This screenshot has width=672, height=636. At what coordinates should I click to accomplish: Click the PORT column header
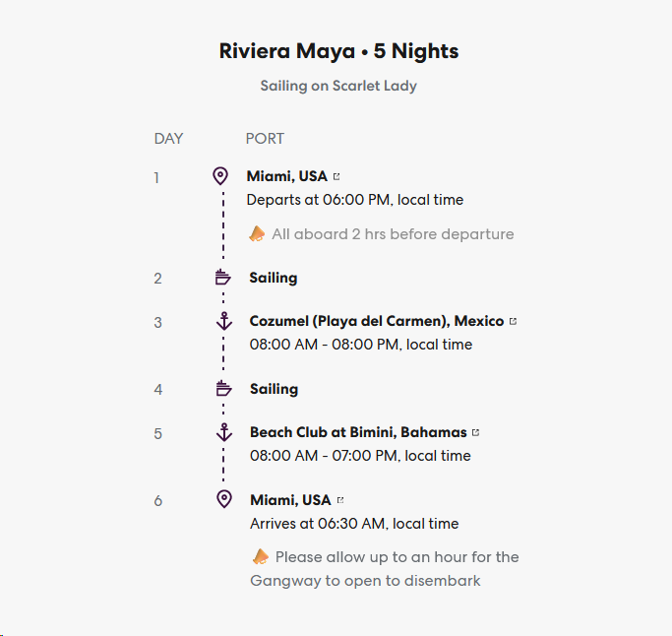[265, 139]
